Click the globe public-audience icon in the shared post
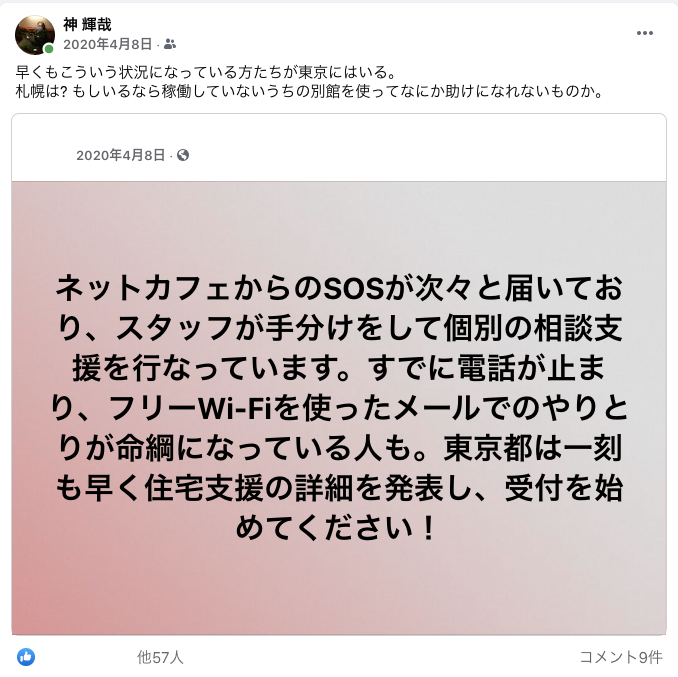The height and width of the screenshot is (677, 678). [x=183, y=155]
